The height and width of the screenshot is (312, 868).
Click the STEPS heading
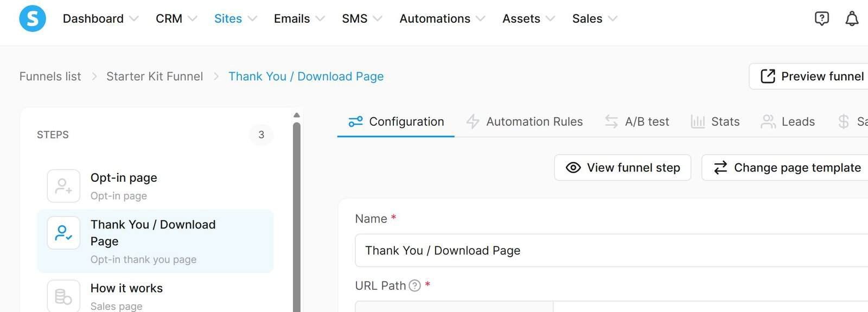[x=53, y=135]
